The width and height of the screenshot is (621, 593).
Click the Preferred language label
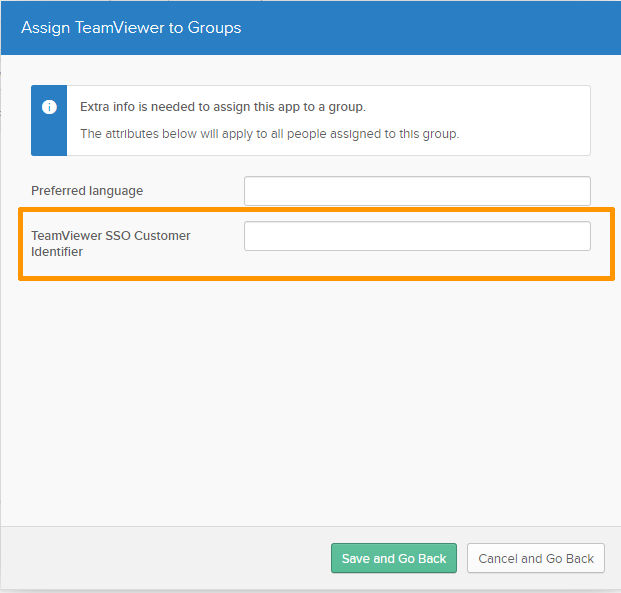coord(87,191)
